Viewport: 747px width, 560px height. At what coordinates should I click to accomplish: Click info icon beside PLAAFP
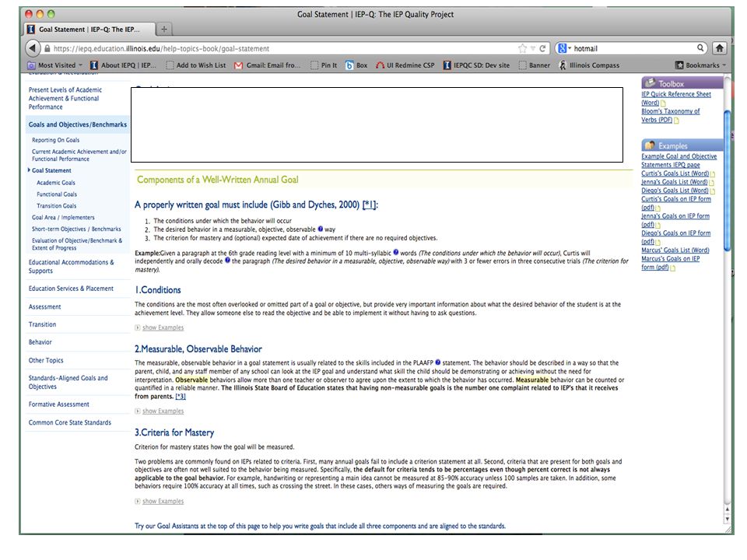[x=438, y=362]
